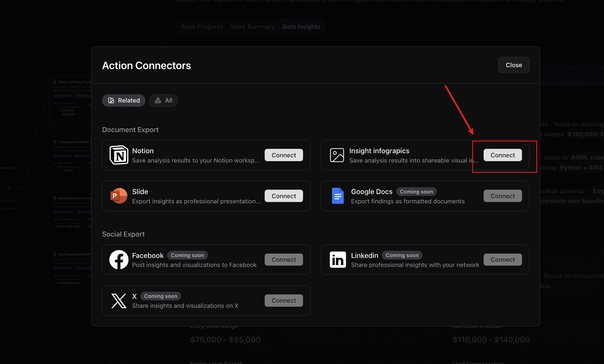
Task: Switch to the Work Summary tab
Action: pyautogui.click(x=252, y=27)
